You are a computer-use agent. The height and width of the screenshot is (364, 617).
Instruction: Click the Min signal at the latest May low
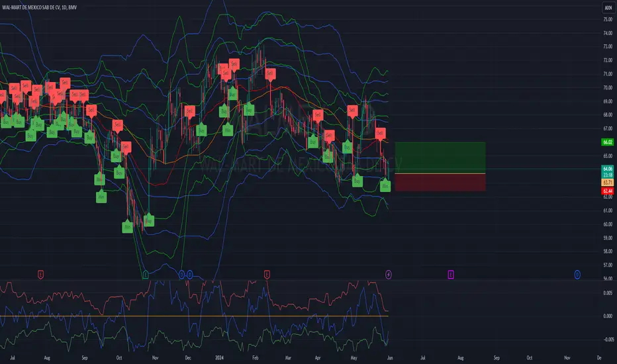pyautogui.click(x=385, y=185)
